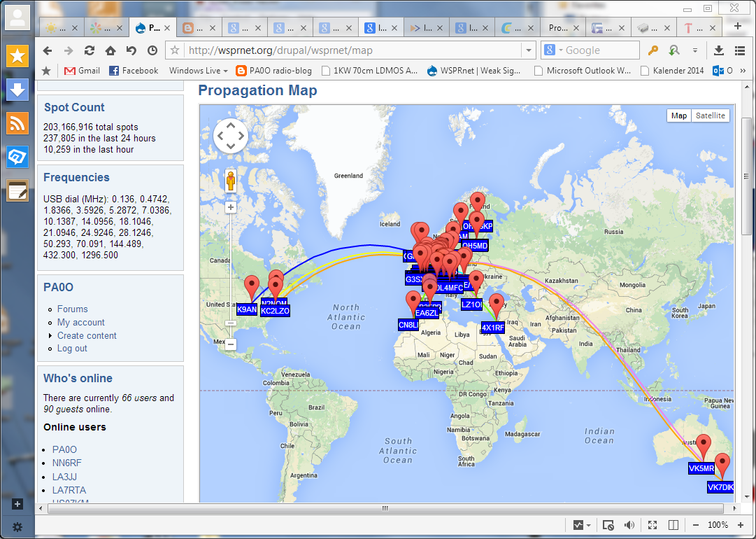Open a new tab with the plus button
The image size is (756, 539).
(x=738, y=26)
